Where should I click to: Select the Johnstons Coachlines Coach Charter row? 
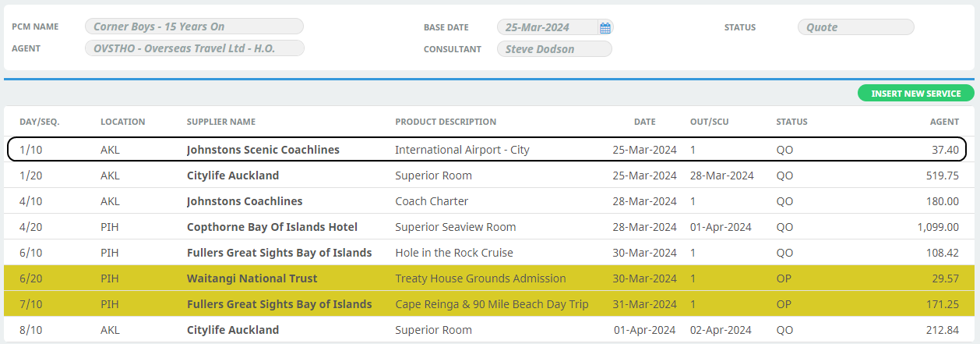click(489, 201)
